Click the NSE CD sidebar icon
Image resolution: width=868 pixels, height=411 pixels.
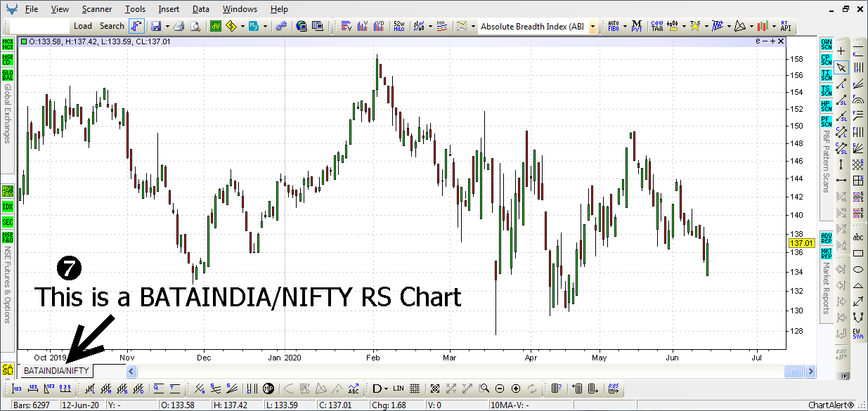(x=8, y=60)
